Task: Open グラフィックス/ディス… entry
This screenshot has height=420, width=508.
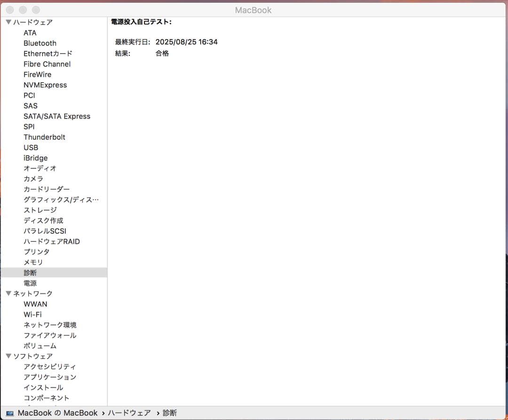Action: click(x=61, y=200)
